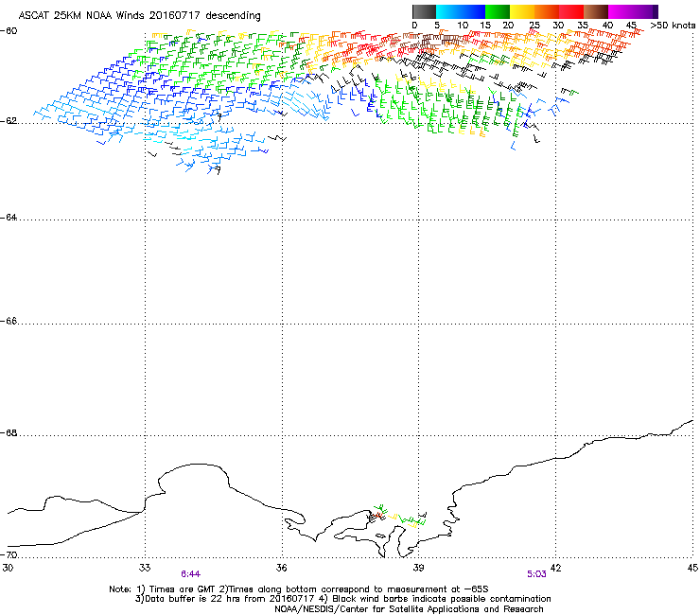Click the "-64" latitude axis label
The width and height of the screenshot is (700, 615).
click(x=9, y=218)
